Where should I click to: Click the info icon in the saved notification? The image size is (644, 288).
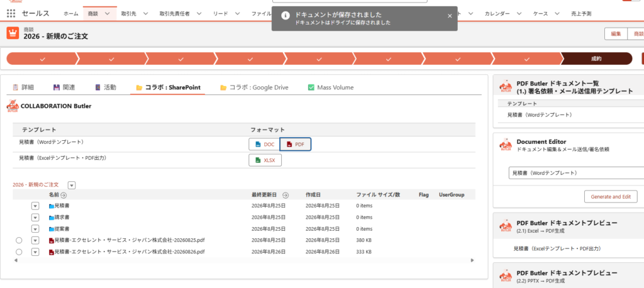[285, 16]
